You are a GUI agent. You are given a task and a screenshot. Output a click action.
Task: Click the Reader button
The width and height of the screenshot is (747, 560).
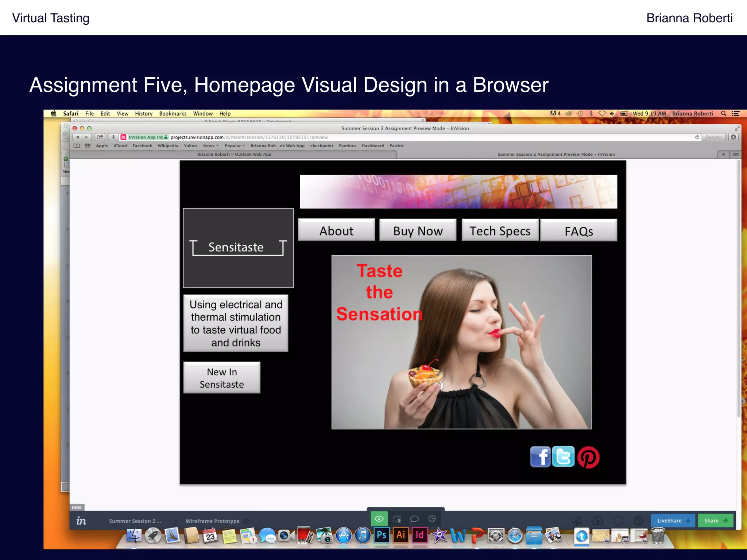[x=713, y=137]
